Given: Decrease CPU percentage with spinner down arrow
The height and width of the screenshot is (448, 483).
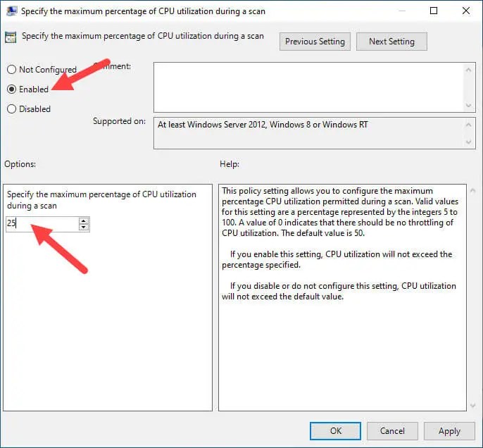Looking at the screenshot, I should pos(84,228).
